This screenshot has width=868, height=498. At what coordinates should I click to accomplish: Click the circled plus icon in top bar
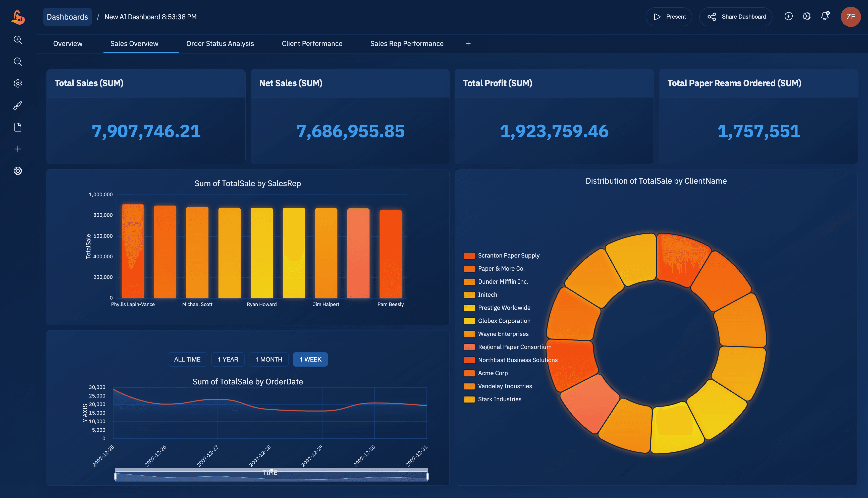(788, 16)
